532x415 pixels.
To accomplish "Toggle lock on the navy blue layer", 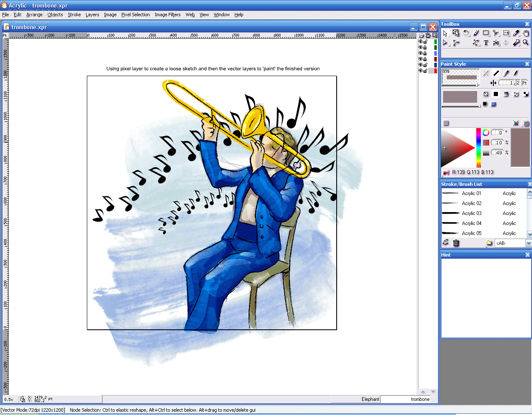I will click(x=425, y=65).
